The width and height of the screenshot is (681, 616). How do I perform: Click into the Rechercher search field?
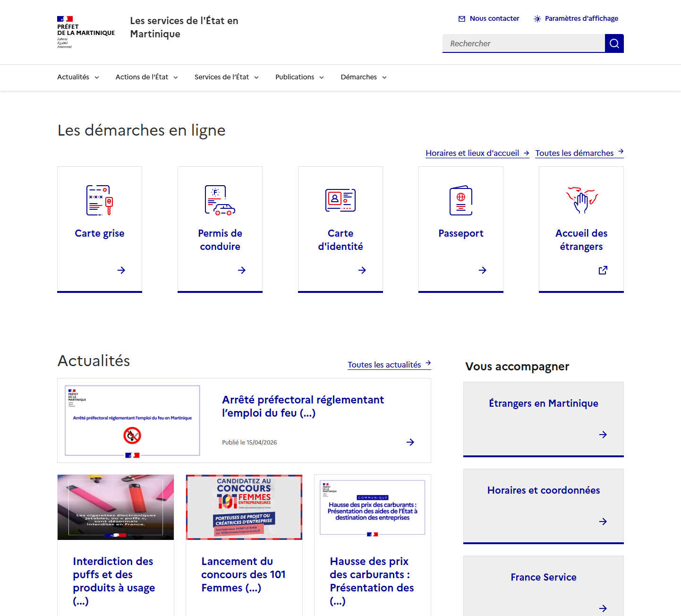(524, 43)
